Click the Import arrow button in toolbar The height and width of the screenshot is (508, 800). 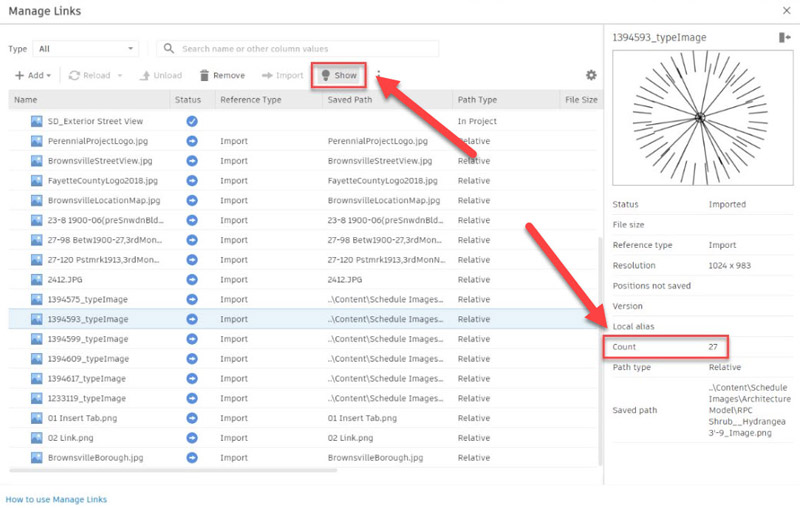[282, 75]
